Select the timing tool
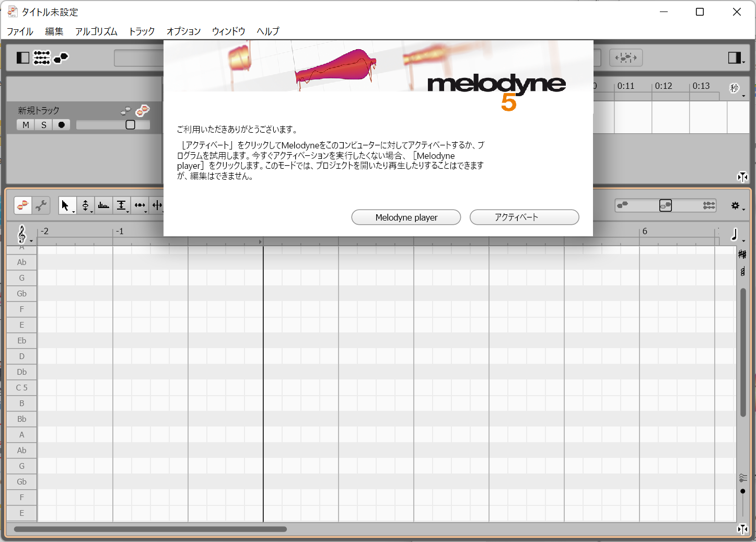 (139, 205)
